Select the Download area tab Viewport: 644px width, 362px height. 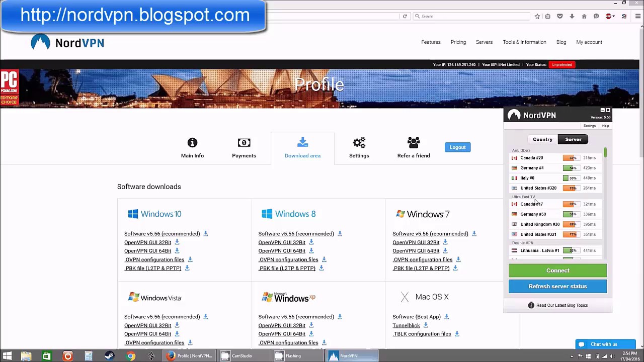click(x=302, y=148)
